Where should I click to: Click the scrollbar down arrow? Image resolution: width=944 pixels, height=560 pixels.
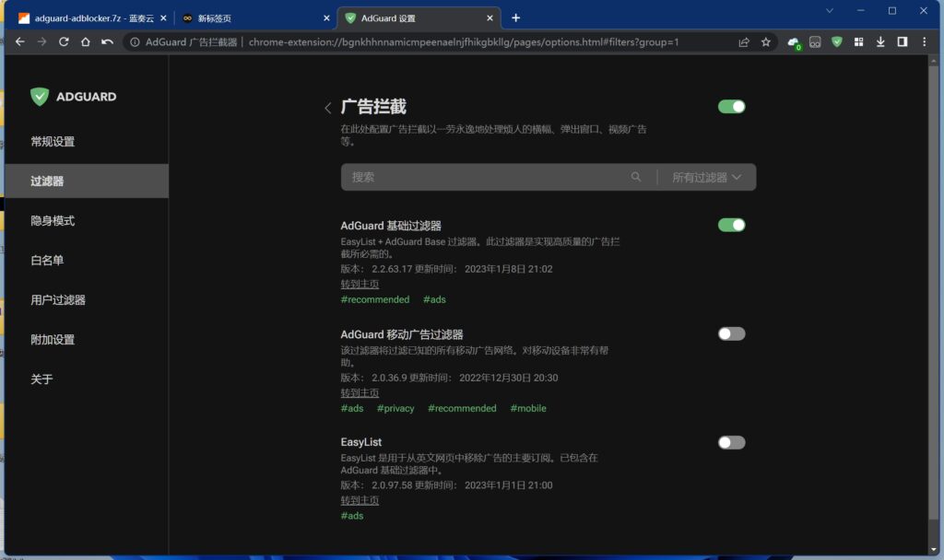point(934,550)
